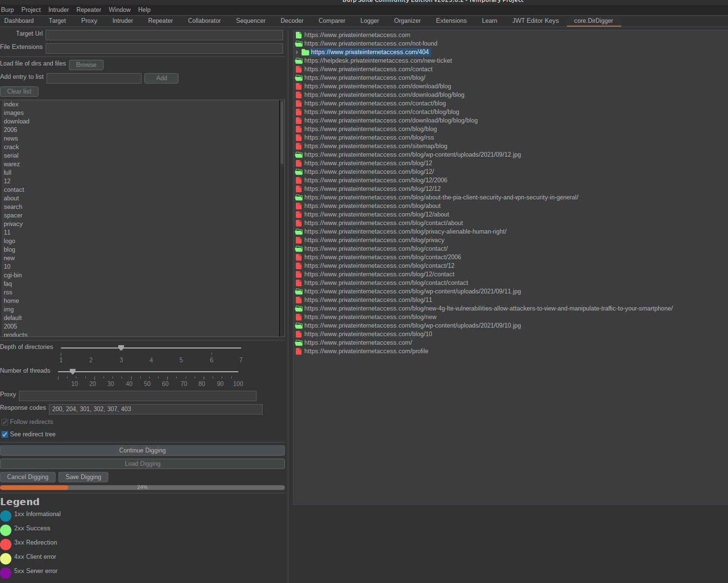Click red file icon for /blog/contact/contact
728x583 pixels.
pyautogui.click(x=299, y=283)
